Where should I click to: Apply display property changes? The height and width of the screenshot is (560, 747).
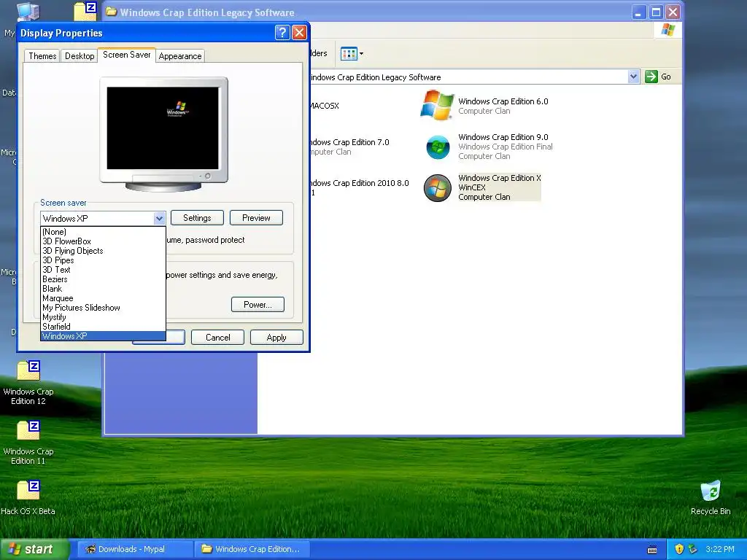click(276, 338)
